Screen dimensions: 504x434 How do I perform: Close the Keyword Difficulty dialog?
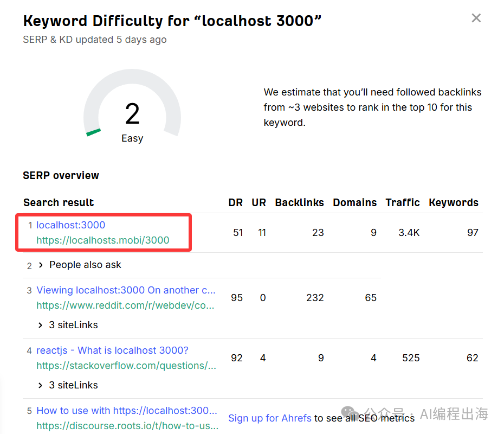click(x=476, y=18)
